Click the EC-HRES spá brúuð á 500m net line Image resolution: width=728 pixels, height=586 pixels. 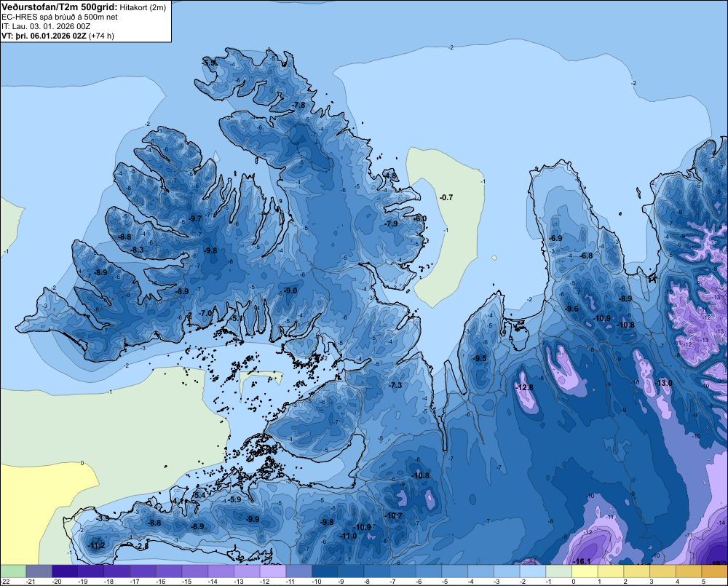(x=60, y=17)
